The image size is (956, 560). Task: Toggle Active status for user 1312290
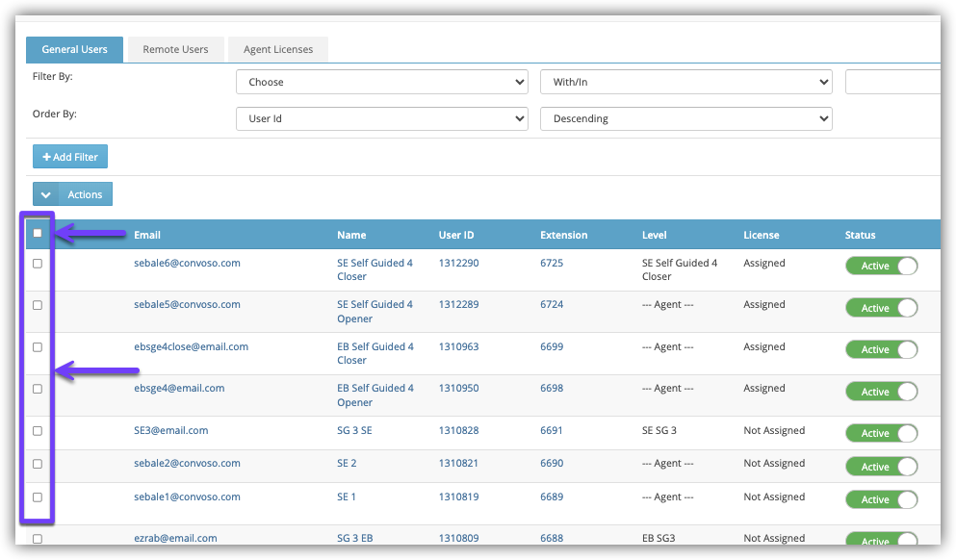(x=881, y=266)
